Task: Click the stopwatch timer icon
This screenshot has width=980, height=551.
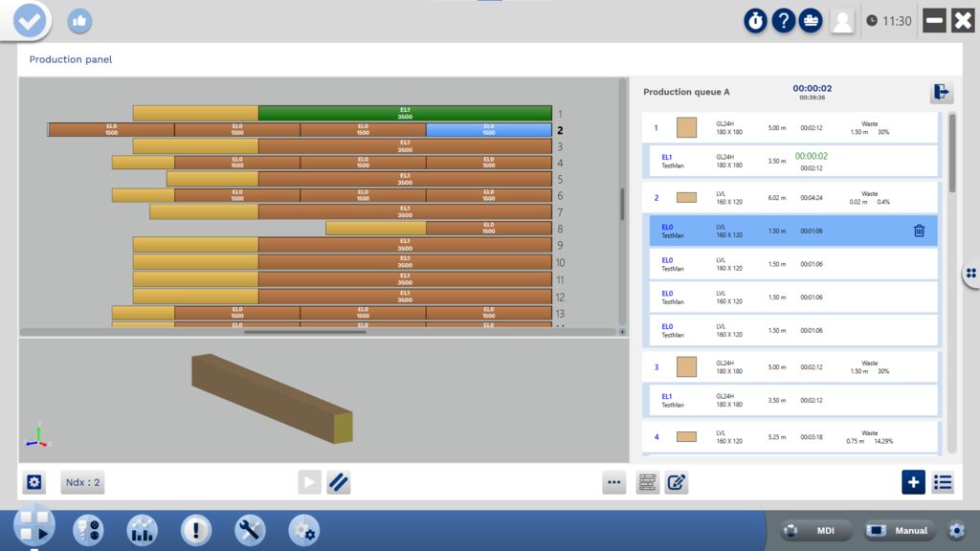Action: (x=756, y=21)
